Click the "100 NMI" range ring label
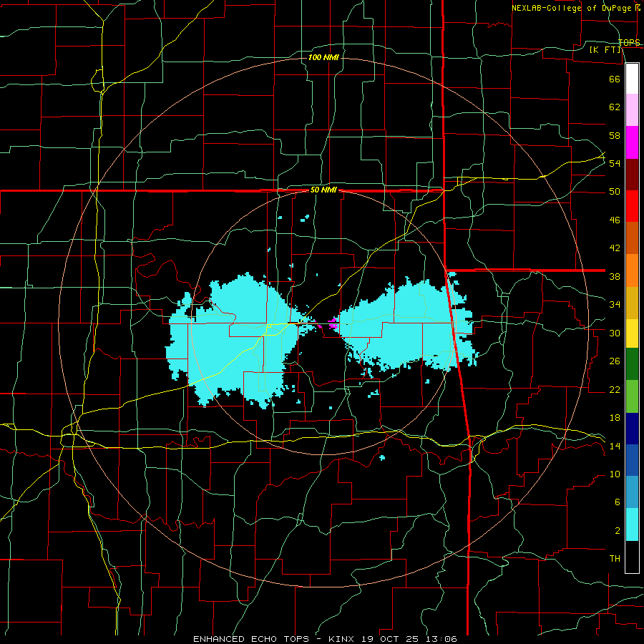The image size is (644, 644). [323, 57]
